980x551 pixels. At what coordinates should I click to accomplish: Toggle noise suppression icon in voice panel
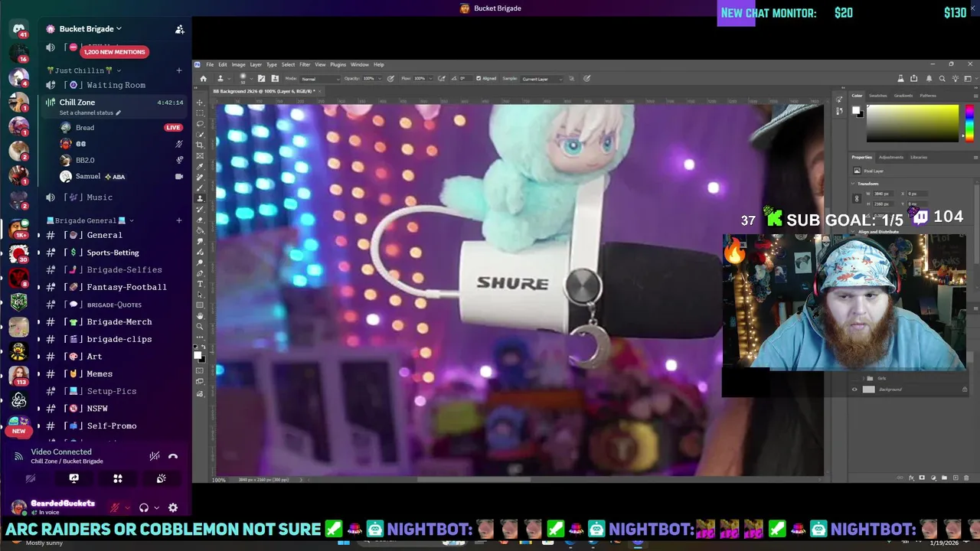(x=155, y=456)
